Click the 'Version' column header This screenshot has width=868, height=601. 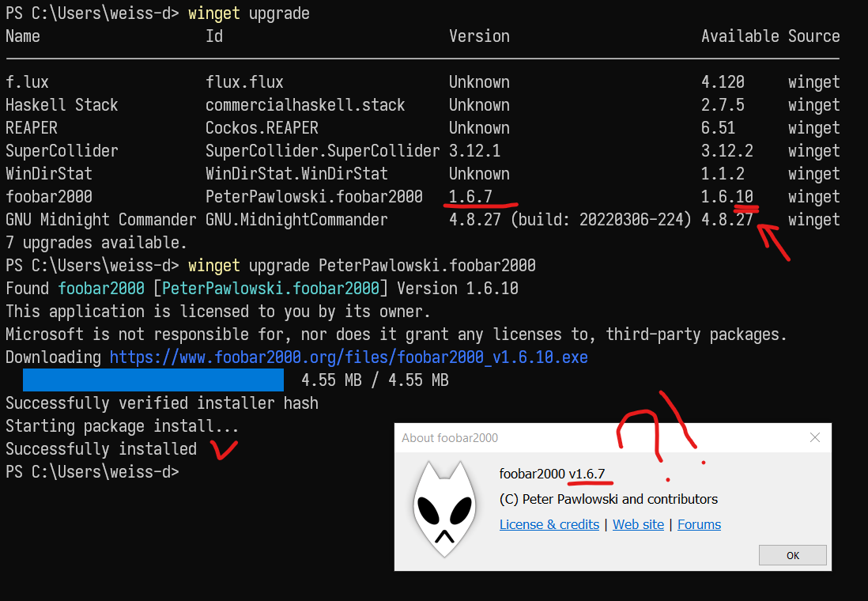[479, 36]
